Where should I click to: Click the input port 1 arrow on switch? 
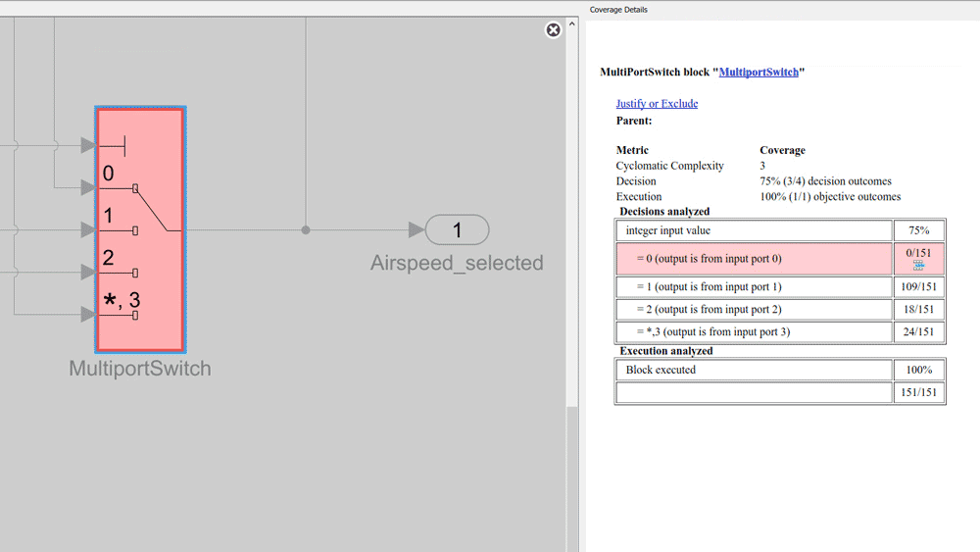(88, 230)
